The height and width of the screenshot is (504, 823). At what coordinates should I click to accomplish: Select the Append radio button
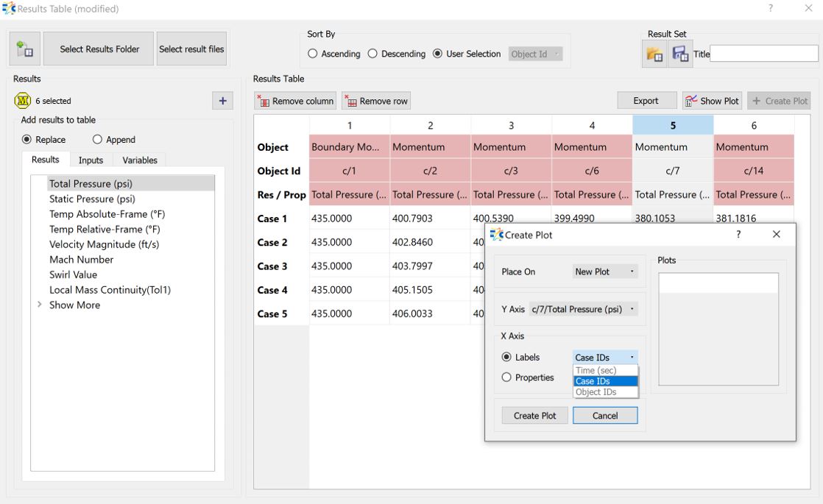(97, 140)
